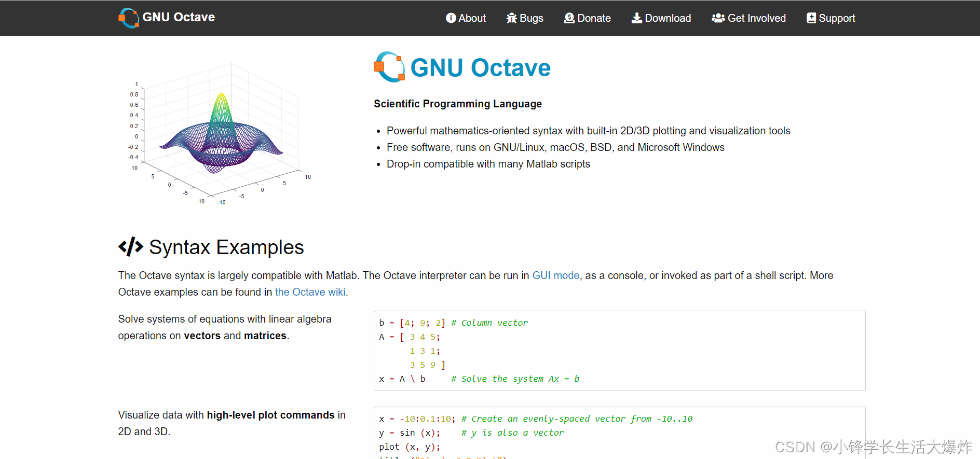This screenshot has height=459, width=980.
Task: Click the Bugs insect icon
Action: click(x=512, y=18)
